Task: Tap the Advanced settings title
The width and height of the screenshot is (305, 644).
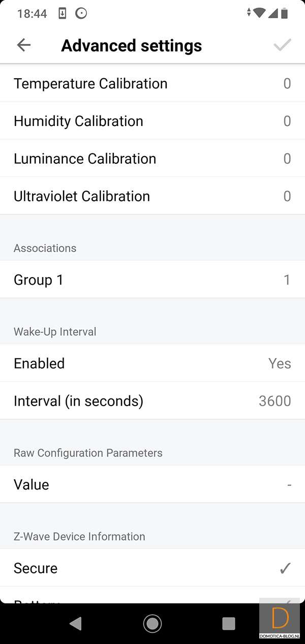Action: [132, 46]
